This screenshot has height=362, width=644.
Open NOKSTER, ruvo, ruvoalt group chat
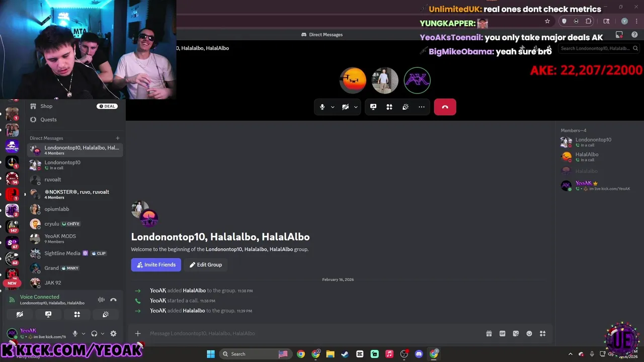pyautogui.click(x=74, y=194)
